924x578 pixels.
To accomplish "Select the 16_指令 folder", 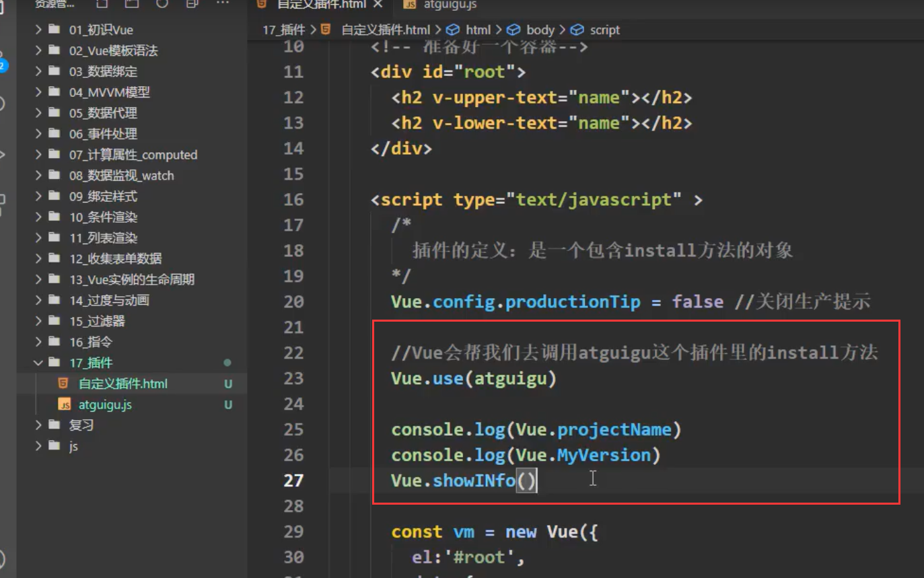I will 91,342.
